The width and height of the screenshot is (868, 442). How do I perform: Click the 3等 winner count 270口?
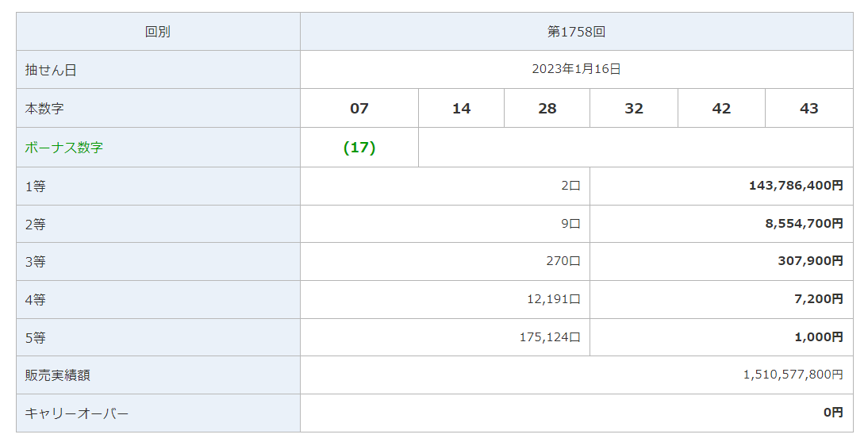[x=563, y=261]
